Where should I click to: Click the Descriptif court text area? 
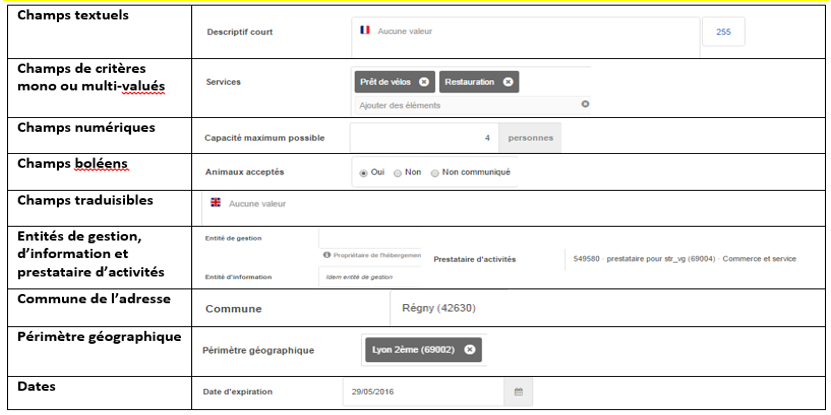pos(526,37)
